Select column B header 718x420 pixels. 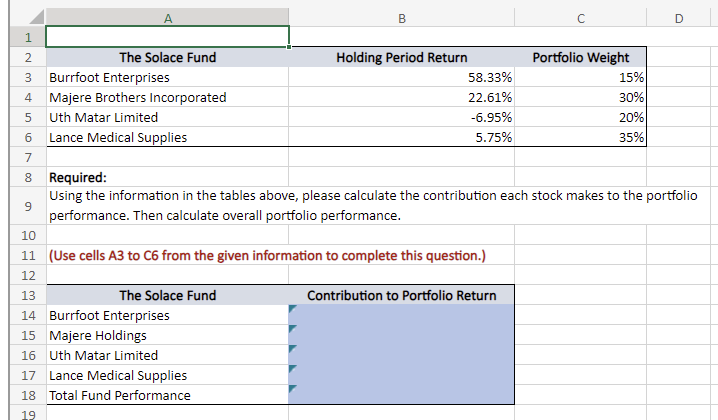tap(402, 18)
